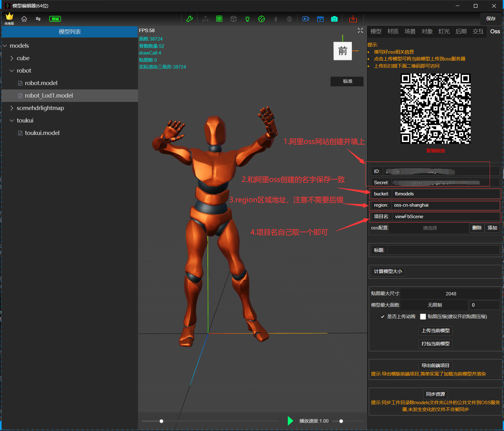Toggle the 是否上传动画 checkbox
The image size is (504, 431).
(383, 317)
